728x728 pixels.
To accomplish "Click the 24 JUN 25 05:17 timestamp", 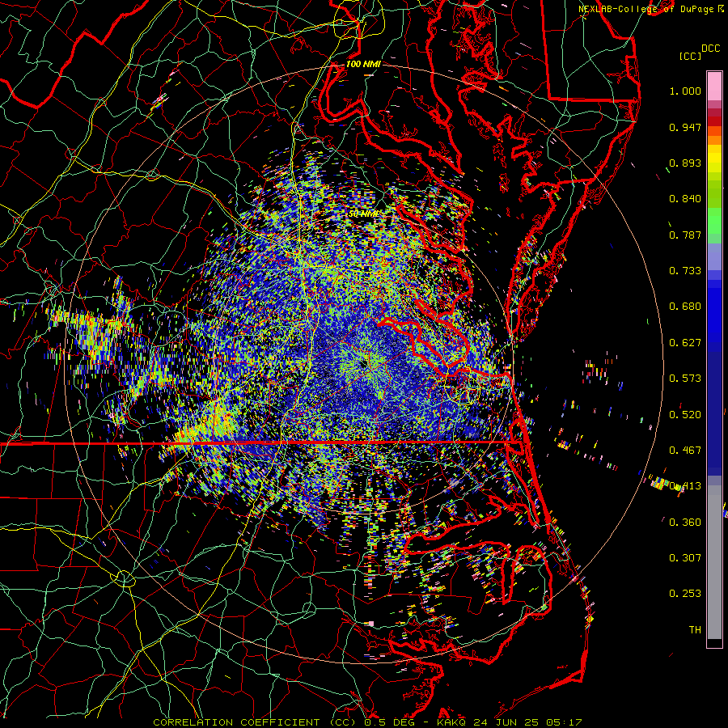I will pos(528,722).
